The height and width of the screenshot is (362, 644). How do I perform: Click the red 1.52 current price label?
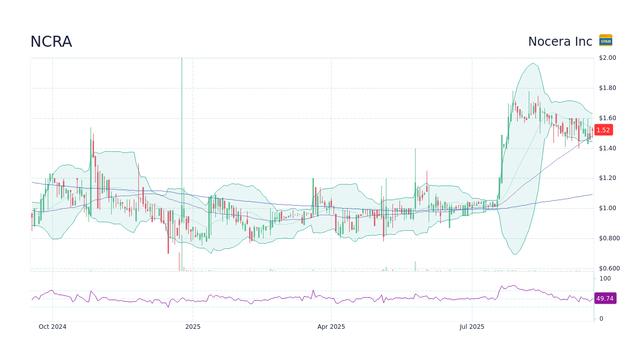[603, 130]
